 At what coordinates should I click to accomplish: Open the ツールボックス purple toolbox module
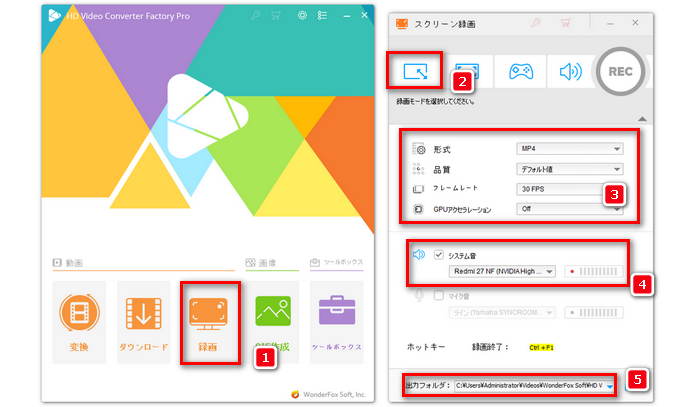point(337,322)
